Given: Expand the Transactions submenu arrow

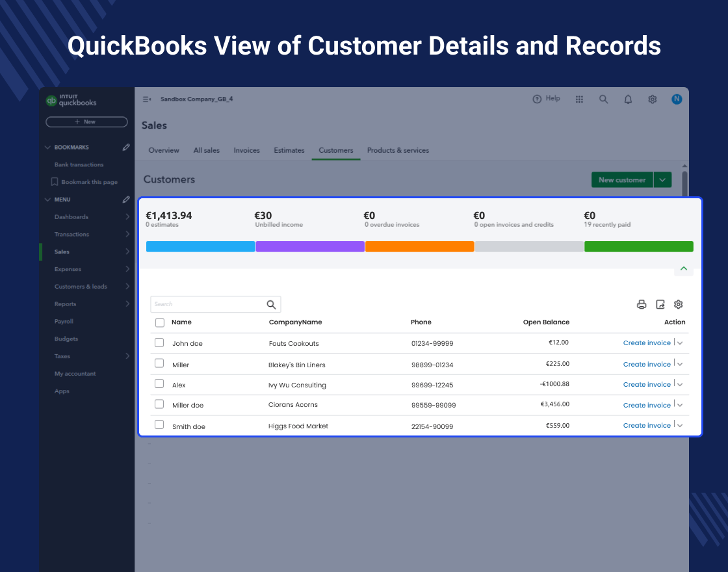Looking at the screenshot, I should 127,234.
